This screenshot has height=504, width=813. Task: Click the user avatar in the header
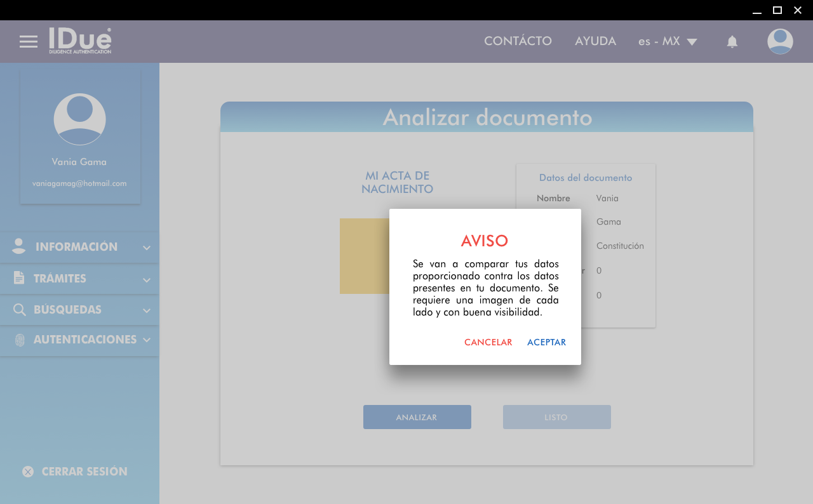click(x=780, y=41)
